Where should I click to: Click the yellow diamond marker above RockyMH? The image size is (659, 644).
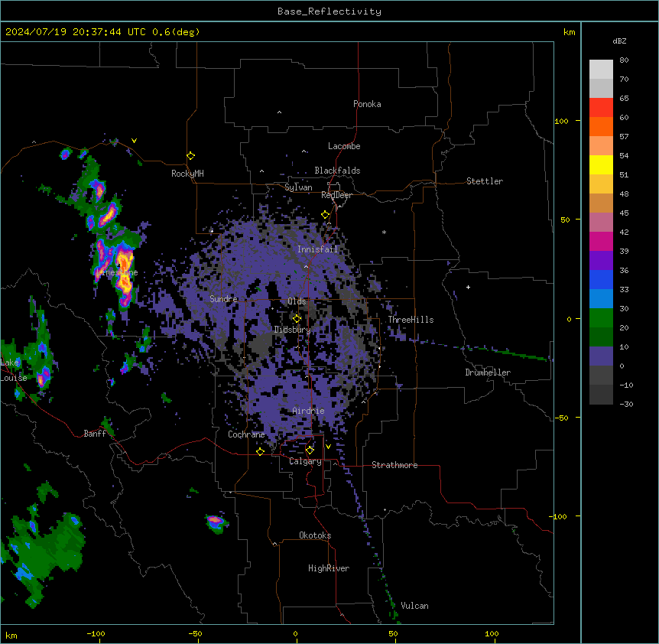(190, 156)
